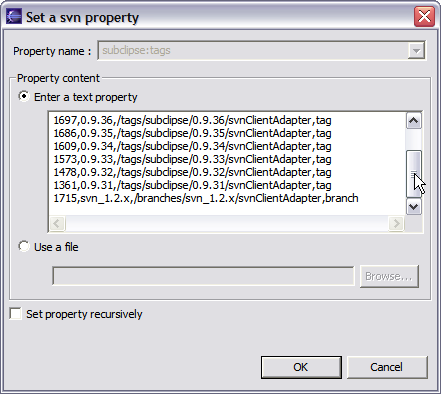Click the vertical scrollbar down arrow

pos(414,207)
